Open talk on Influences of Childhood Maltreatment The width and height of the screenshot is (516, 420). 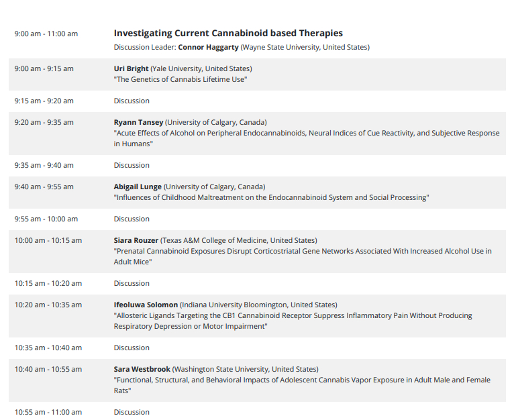tap(271, 197)
